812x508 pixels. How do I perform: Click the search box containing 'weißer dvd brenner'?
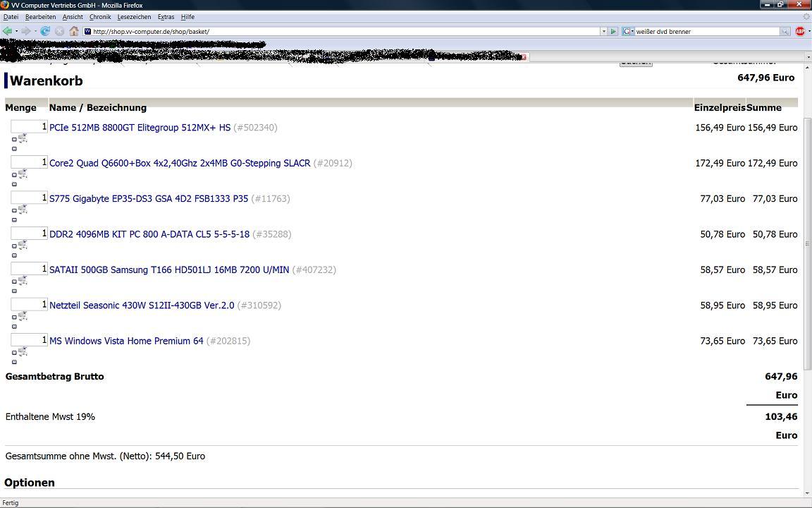coord(707,32)
